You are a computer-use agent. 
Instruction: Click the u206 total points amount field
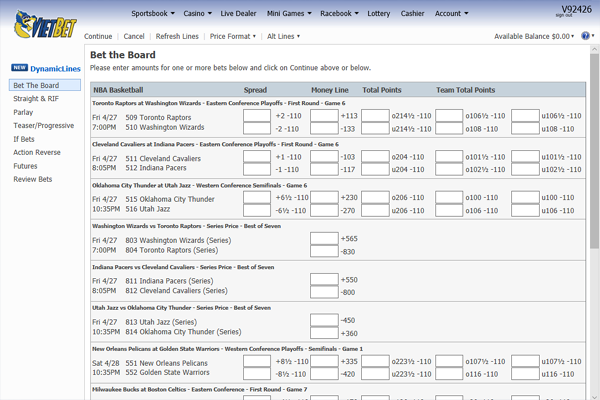[x=375, y=210]
